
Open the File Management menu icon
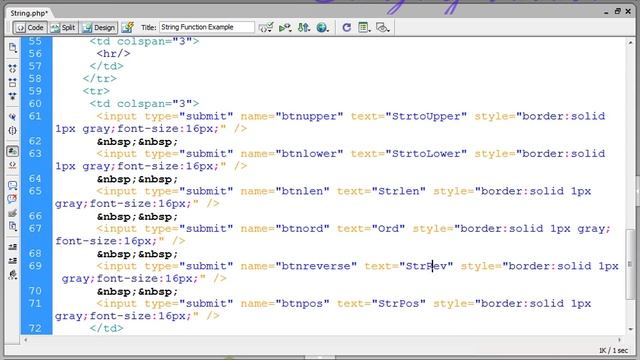304,27
